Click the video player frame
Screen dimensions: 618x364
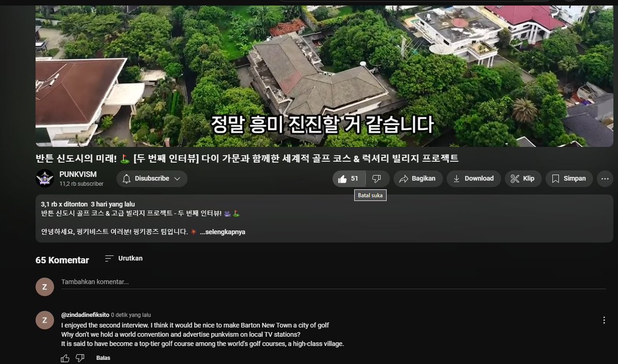(324, 76)
